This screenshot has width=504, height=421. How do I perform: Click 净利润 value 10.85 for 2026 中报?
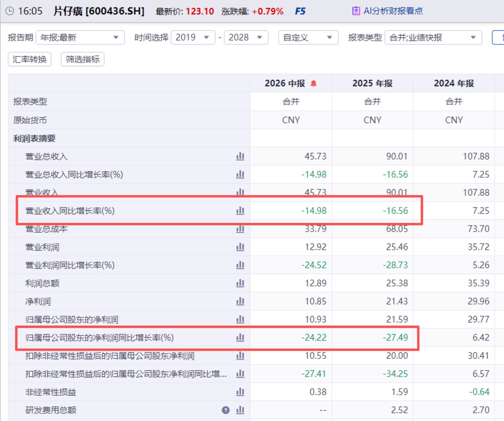tap(315, 301)
